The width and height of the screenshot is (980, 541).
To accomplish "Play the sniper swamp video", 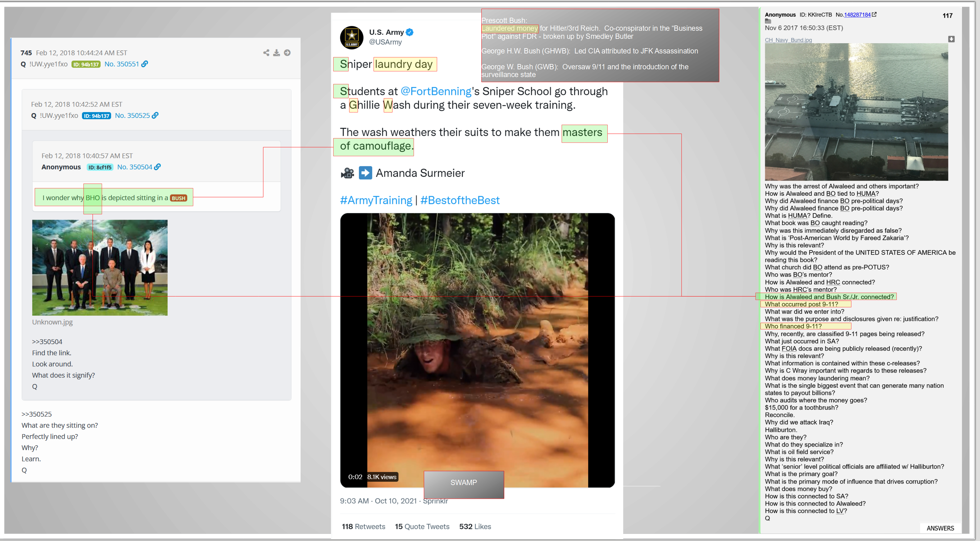I will [477, 350].
